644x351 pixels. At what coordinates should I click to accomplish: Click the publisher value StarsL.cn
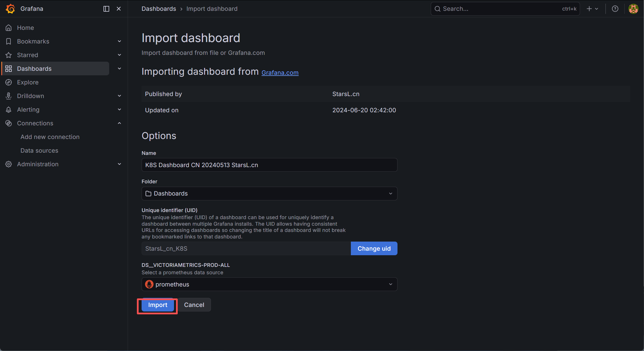point(346,94)
